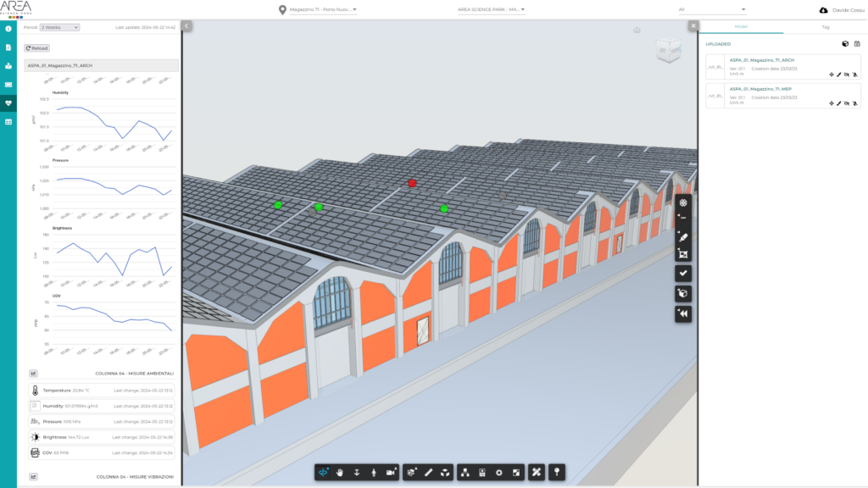Toggle visibility of the ASPA_01_Magazzino_71_MEP model
Screen dimensions: 868x488
[846, 103]
